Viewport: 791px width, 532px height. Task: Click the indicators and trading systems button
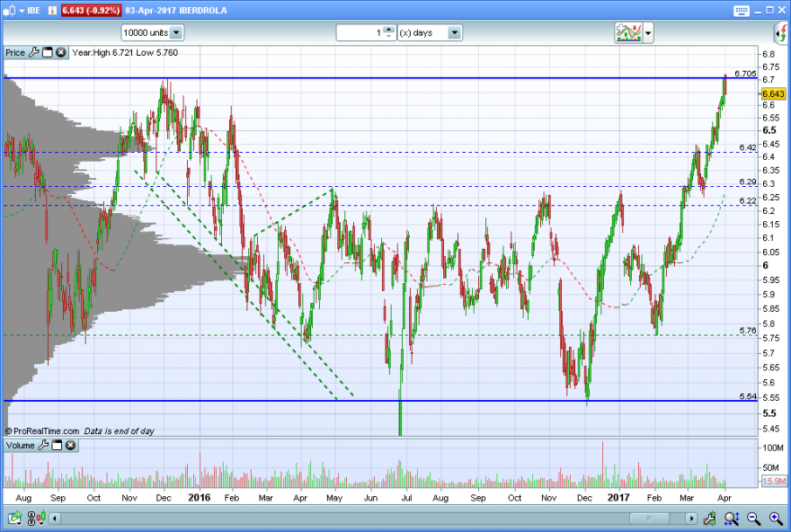point(628,33)
